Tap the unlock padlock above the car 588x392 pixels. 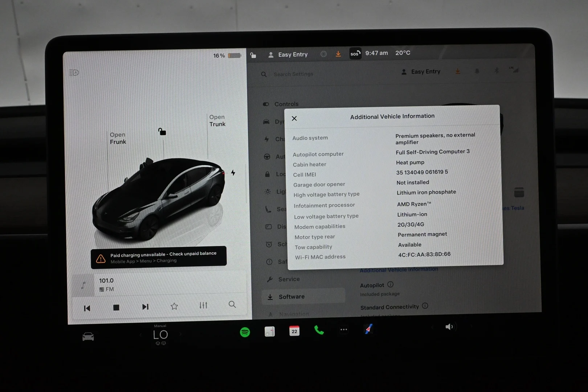(x=162, y=131)
